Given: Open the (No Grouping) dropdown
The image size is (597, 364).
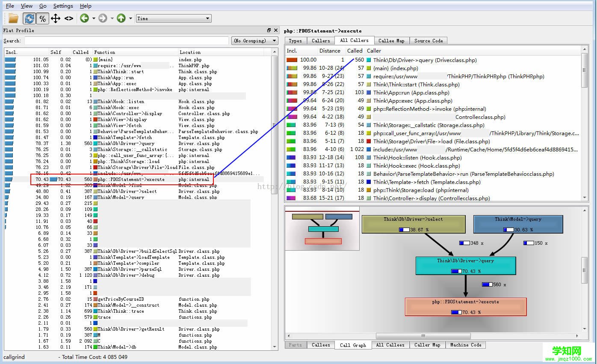Looking at the screenshot, I should [255, 41].
